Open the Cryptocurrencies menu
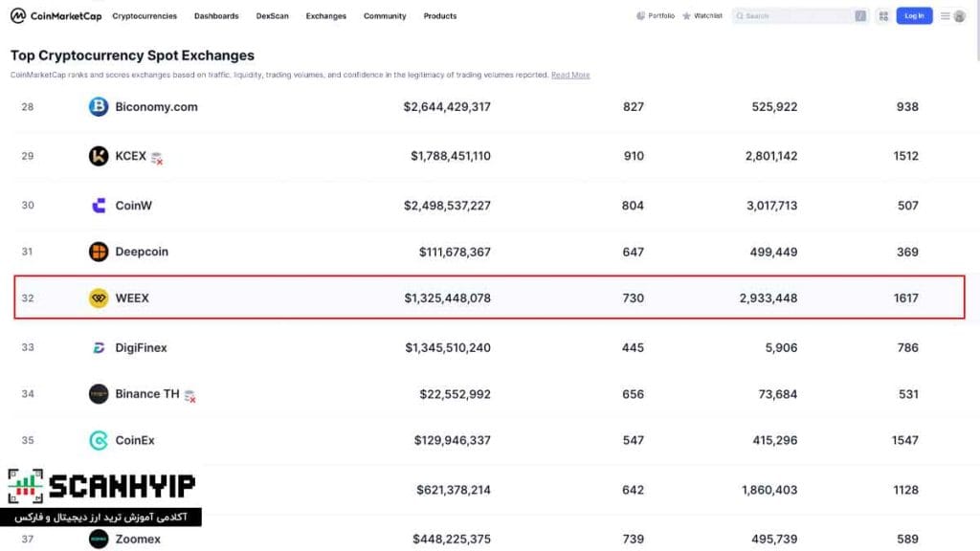Image resolution: width=980 pixels, height=551 pixels. [x=145, y=16]
